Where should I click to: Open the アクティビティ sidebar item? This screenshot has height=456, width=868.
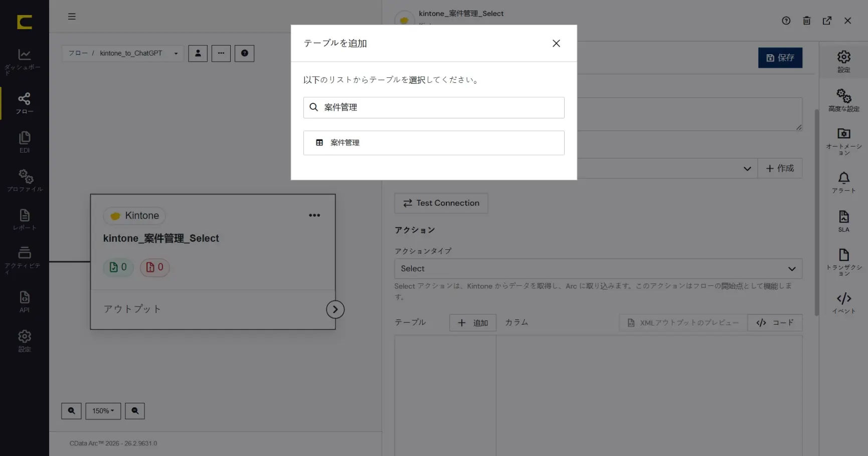click(24, 260)
